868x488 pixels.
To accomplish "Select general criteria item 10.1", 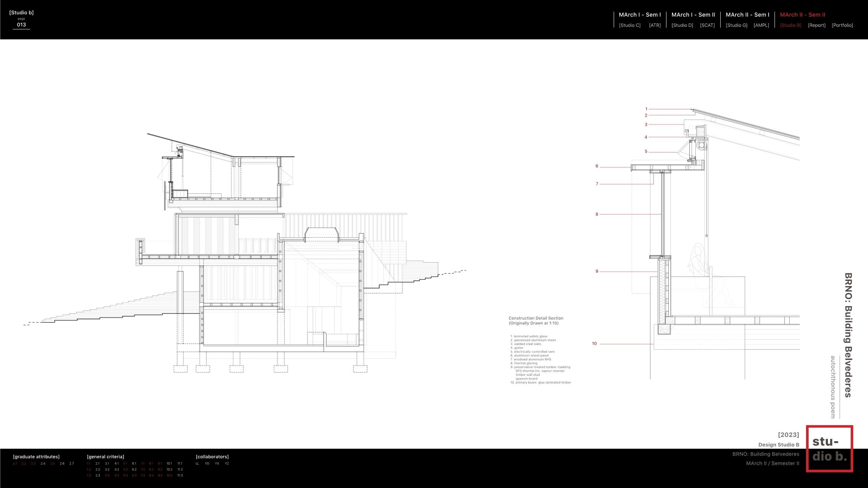I will [169, 463].
